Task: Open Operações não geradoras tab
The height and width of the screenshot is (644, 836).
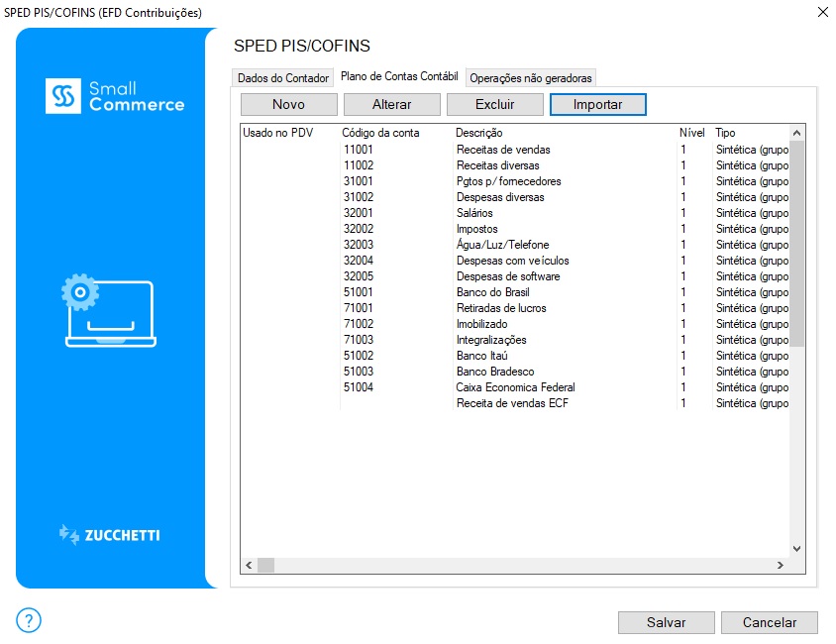Action: click(x=531, y=78)
